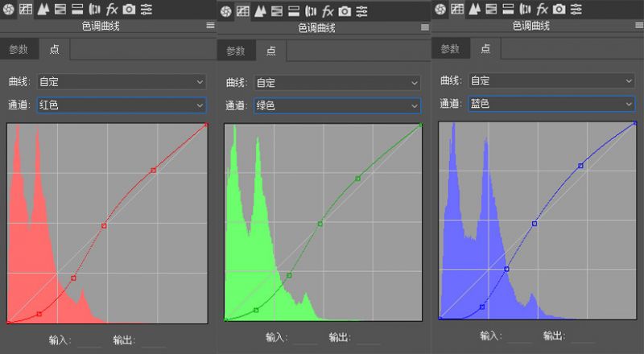This screenshot has height=354, width=644.
Task: Select Presets sliders icon in green channel panel
Action: point(362,10)
